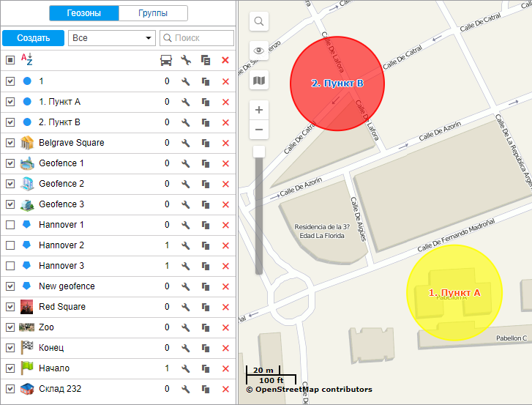This screenshot has height=405, width=532.
Task: Open the map layers selector icon
Action: (259, 80)
